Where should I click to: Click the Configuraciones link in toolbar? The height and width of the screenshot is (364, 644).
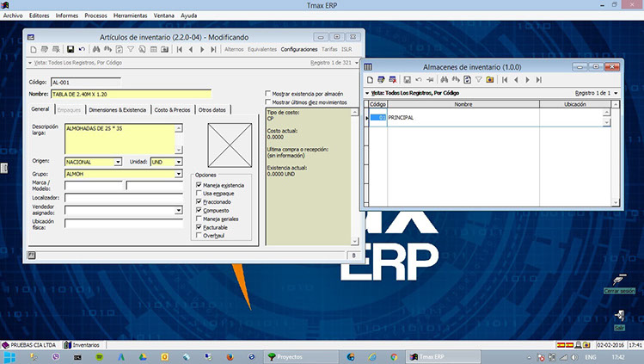[x=299, y=49]
